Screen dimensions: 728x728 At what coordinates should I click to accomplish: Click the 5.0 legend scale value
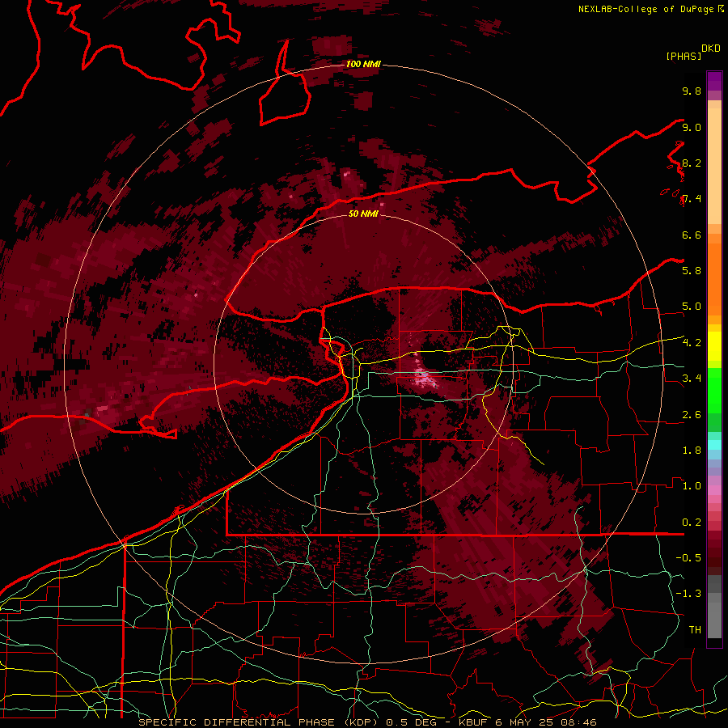point(692,307)
